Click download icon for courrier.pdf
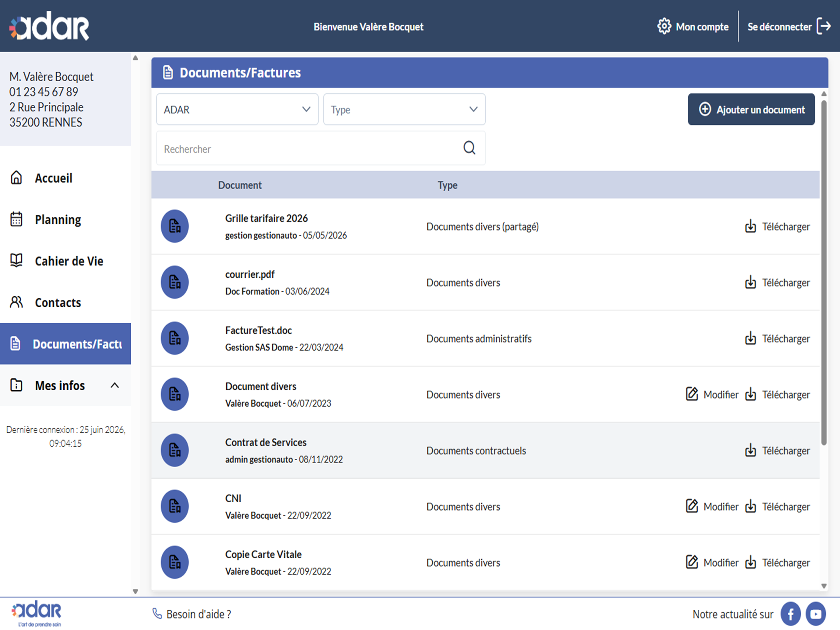The width and height of the screenshot is (840, 630). [x=751, y=282]
